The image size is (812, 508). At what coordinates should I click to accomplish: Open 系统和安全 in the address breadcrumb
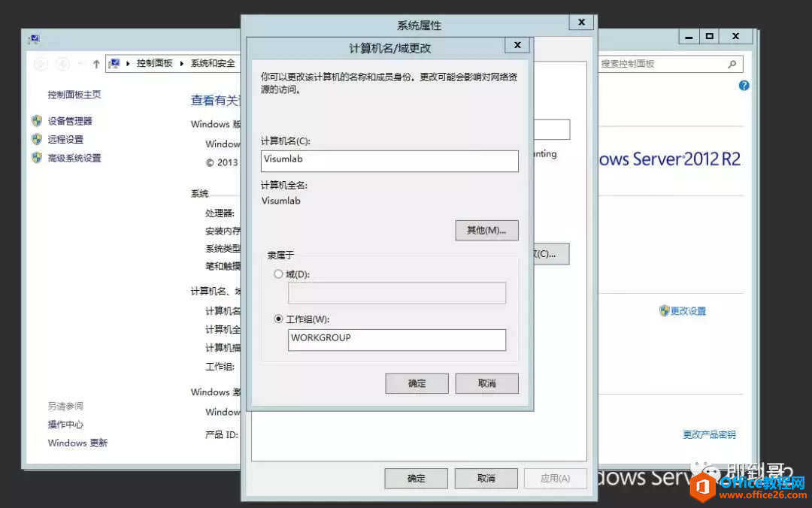pyautogui.click(x=213, y=63)
